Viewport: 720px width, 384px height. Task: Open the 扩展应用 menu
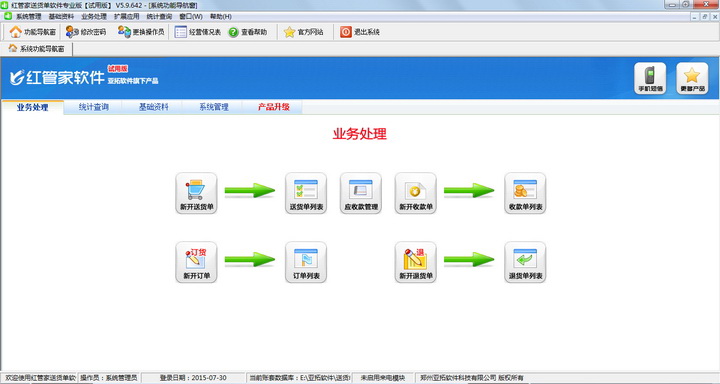point(126,17)
